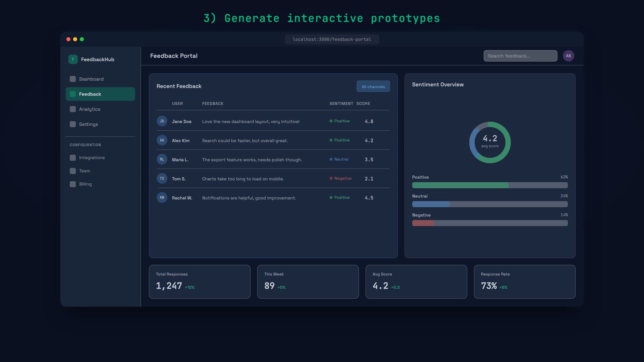644x362 pixels.
Task: Open the All channels filter
Action: click(x=373, y=86)
